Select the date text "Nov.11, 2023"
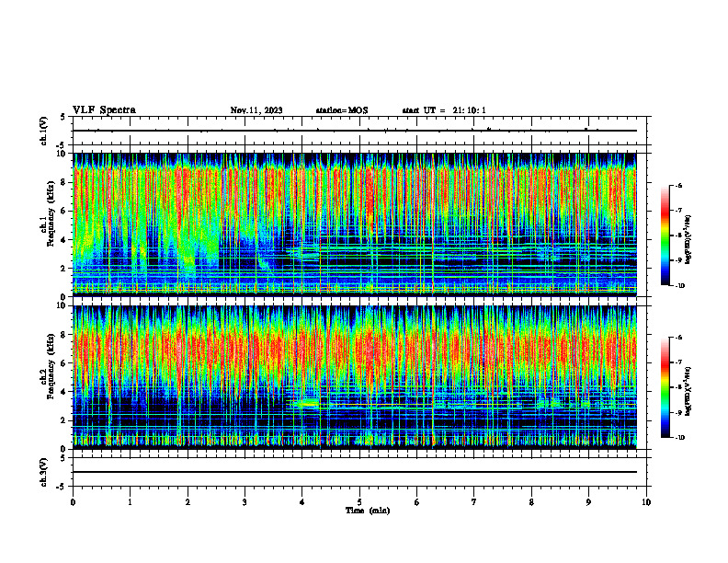This screenshot has width=728, height=563. click(x=256, y=110)
